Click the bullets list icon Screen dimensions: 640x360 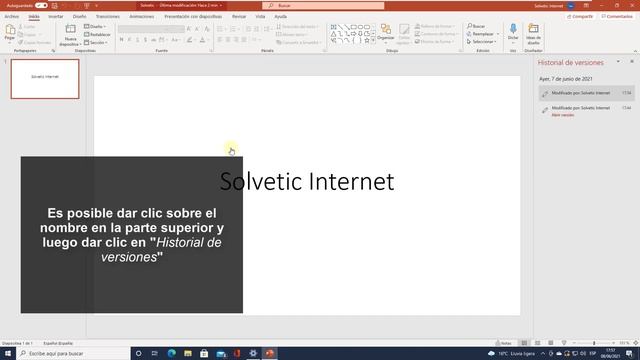pyautogui.click(x=220, y=29)
